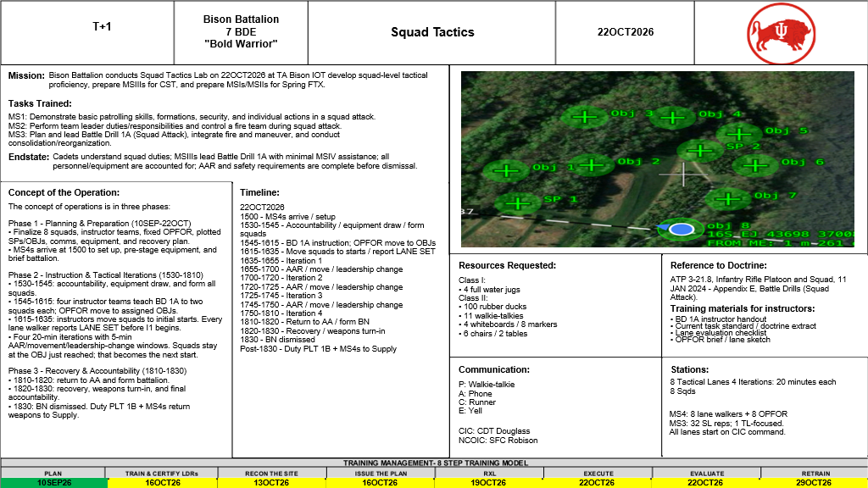Select the Obj 1 green crosshair marker

pyautogui.click(x=506, y=169)
